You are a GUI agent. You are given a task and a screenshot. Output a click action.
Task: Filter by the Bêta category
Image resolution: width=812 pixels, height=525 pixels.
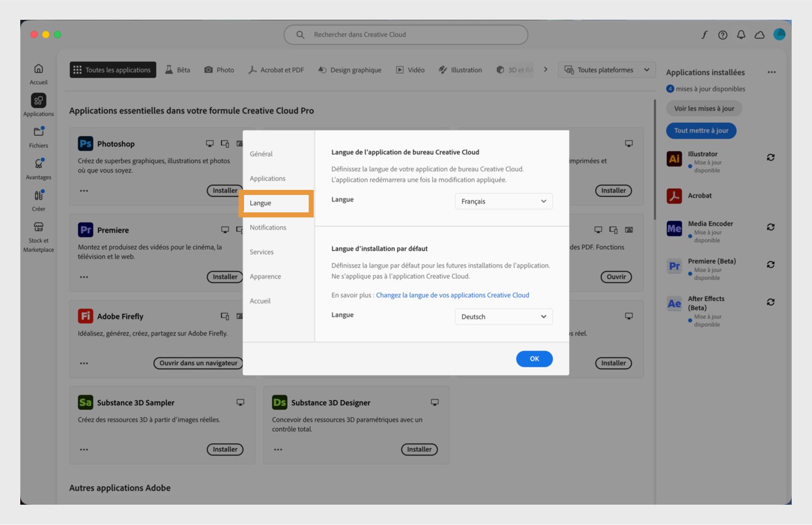click(x=178, y=70)
